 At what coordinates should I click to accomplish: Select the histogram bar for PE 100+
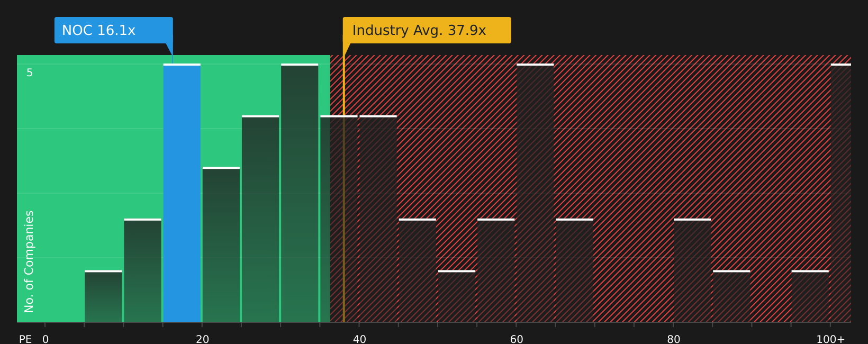(841, 193)
